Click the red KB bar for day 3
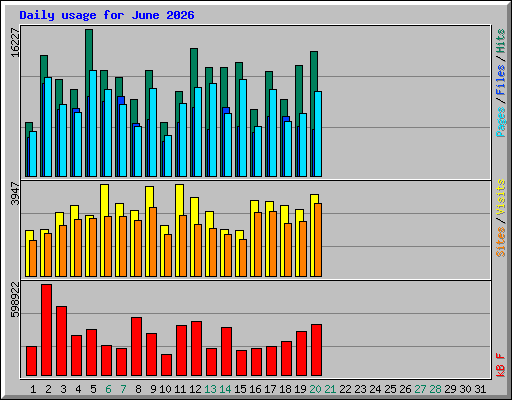 point(61,341)
